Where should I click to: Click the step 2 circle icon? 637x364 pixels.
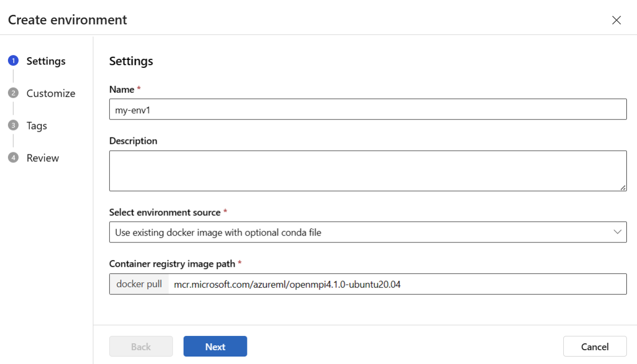(x=13, y=93)
